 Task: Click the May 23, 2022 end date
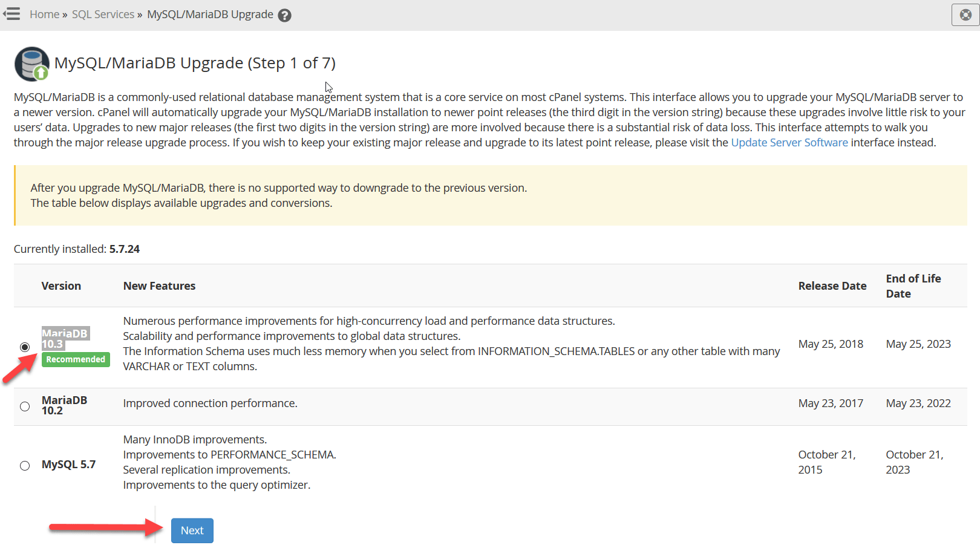(918, 403)
